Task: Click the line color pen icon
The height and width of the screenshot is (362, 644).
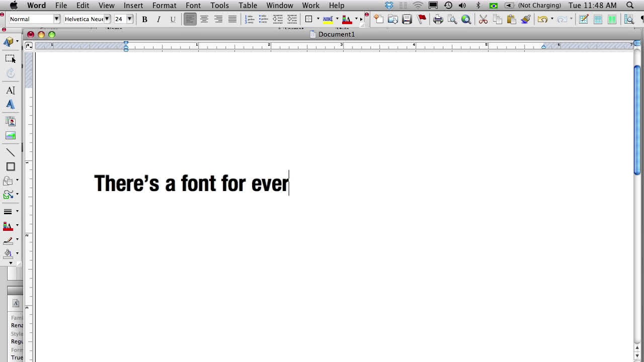Action: 8,240
